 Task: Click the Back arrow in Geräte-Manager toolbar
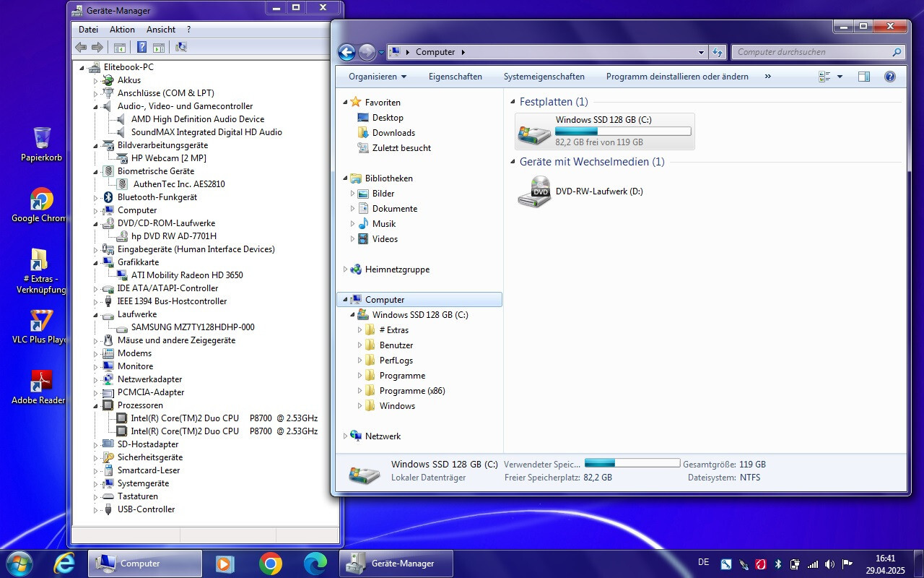[81, 48]
